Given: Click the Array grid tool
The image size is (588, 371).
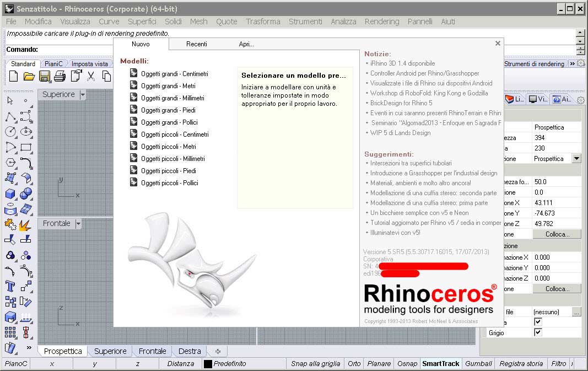Looking at the screenshot, I should pyautogui.click(x=10, y=332).
